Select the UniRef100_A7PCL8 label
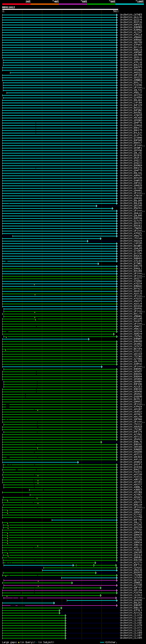146x644 pixels. [x=131, y=35]
